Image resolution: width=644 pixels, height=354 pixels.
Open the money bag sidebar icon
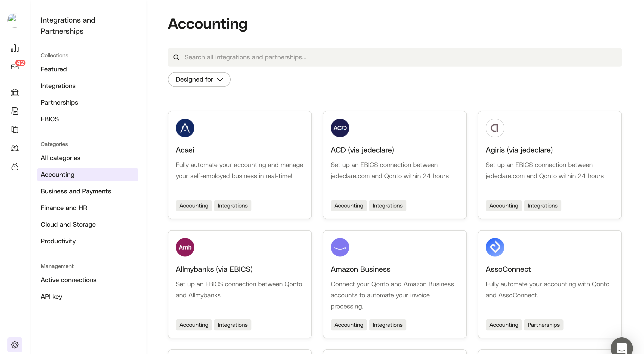point(15,166)
